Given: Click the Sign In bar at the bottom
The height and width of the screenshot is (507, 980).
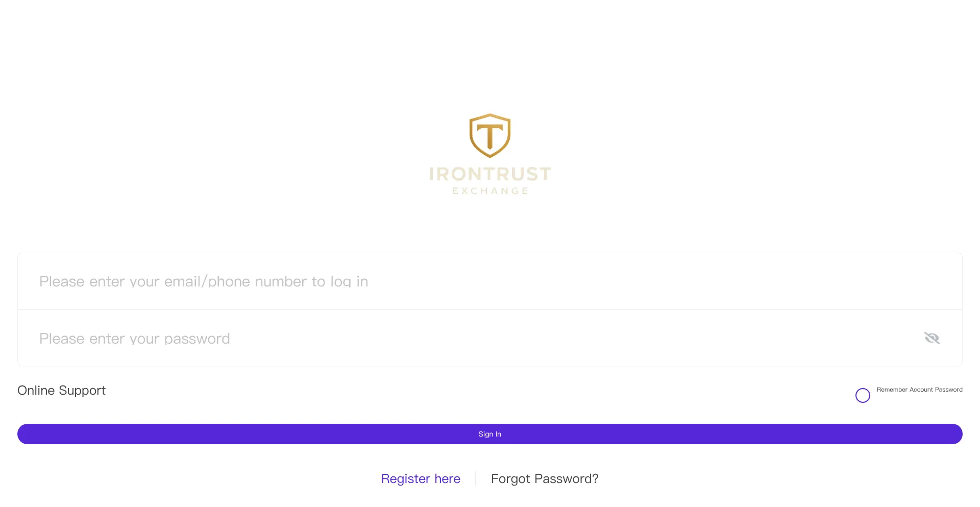Looking at the screenshot, I should coord(489,433).
